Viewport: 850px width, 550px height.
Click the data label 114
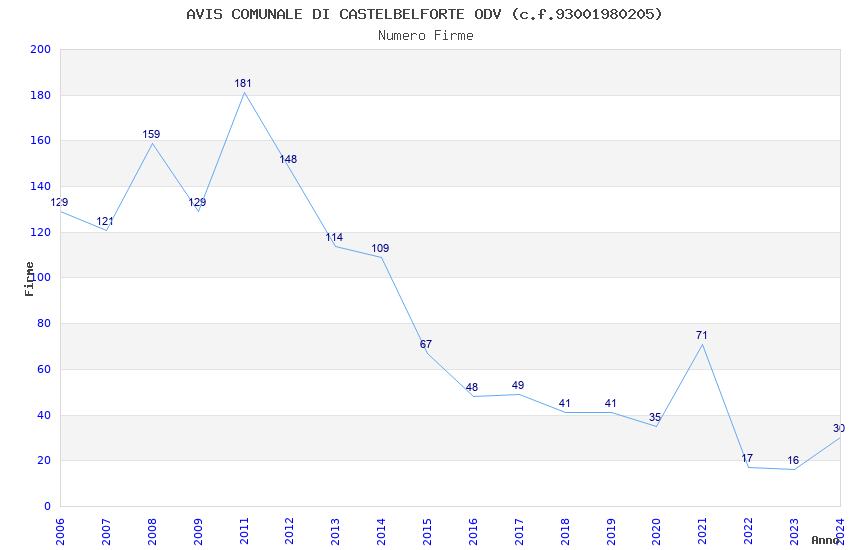pyautogui.click(x=334, y=237)
